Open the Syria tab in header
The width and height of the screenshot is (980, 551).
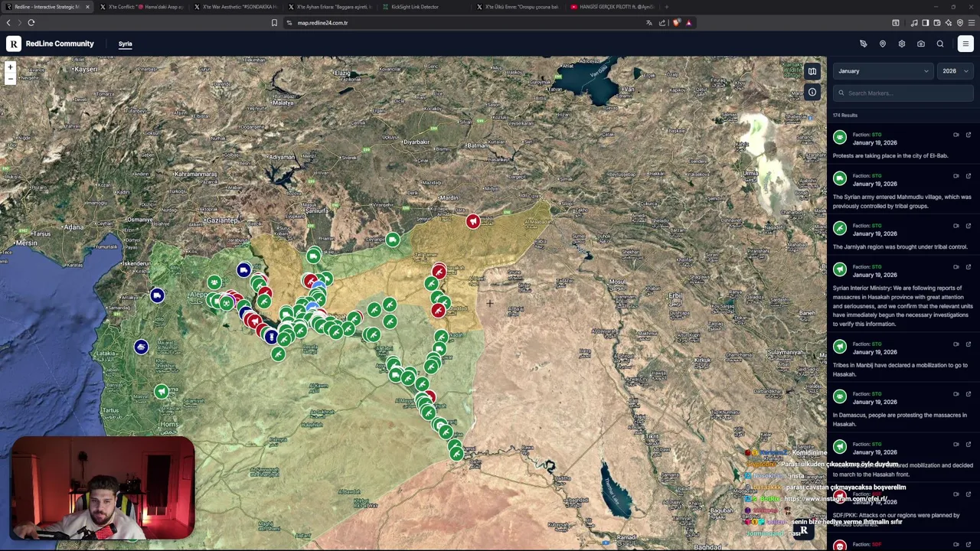[125, 44]
